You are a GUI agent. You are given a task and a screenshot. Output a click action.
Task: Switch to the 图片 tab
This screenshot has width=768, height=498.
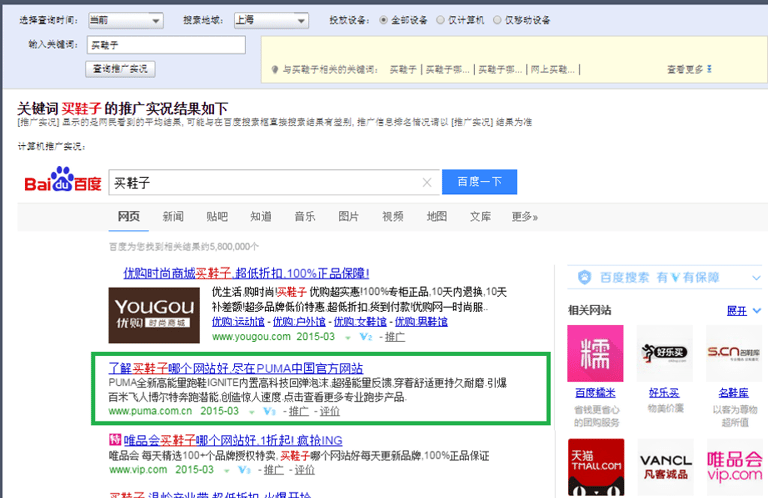(349, 216)
